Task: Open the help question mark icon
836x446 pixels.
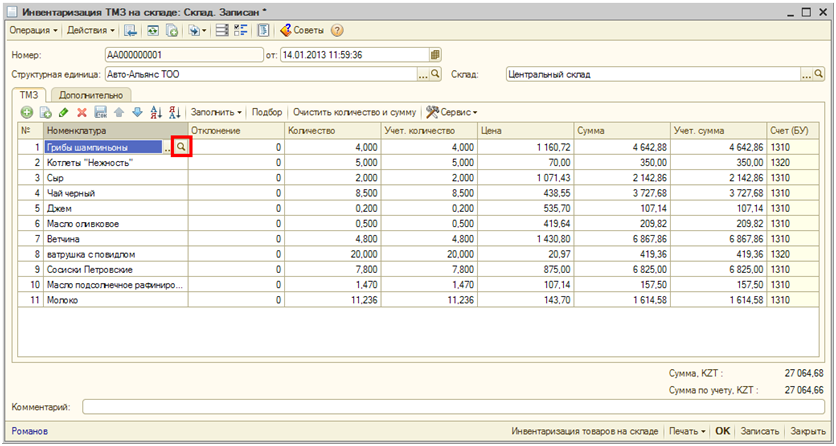Action: coord(337,31)
